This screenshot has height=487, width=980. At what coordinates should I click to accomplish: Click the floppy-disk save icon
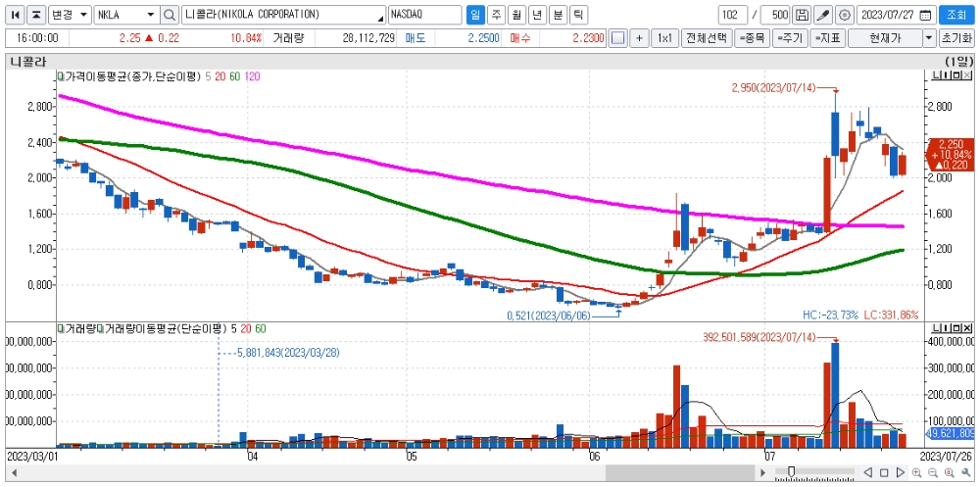(802, 15)
